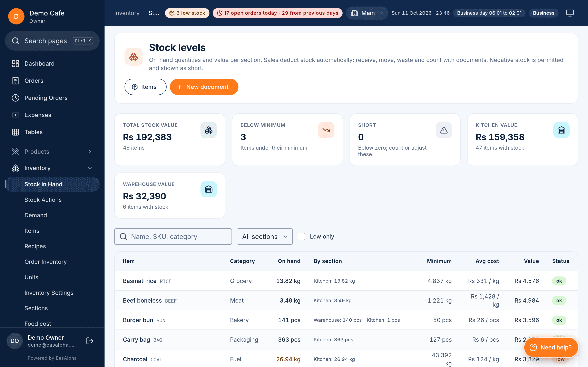
Task: Click the Expenses cash icon in sidebar
Action: coord(16,115)
